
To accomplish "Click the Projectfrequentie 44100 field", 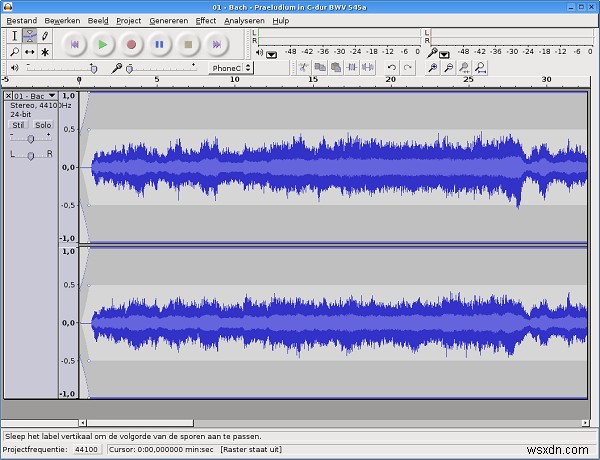I will pos(86,450).
